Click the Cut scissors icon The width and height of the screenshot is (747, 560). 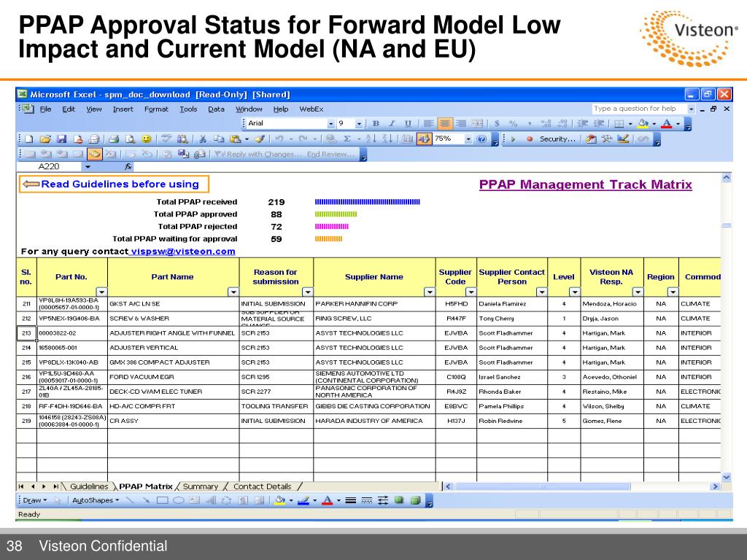click(203, 139)
